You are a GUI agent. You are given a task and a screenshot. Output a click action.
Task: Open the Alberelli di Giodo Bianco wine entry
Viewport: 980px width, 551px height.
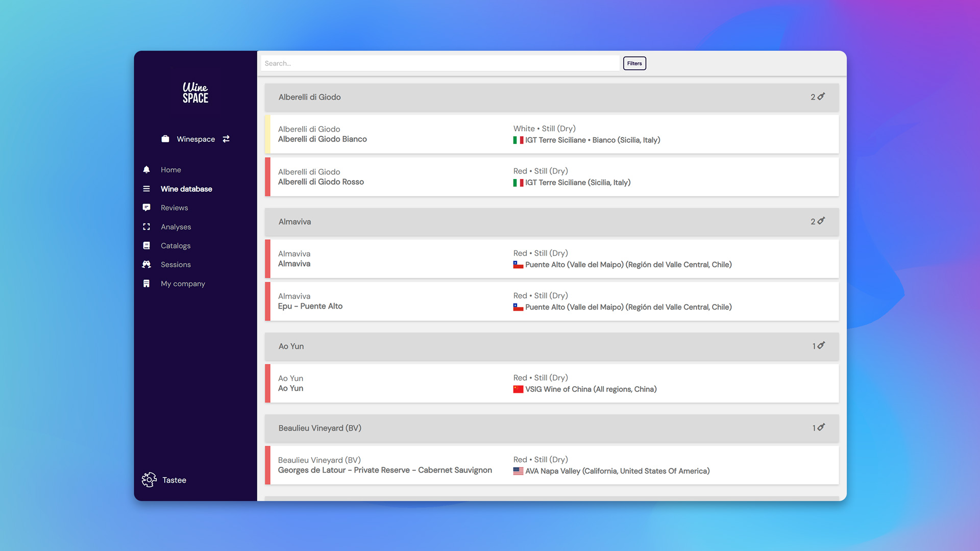(x=551, y=134)
